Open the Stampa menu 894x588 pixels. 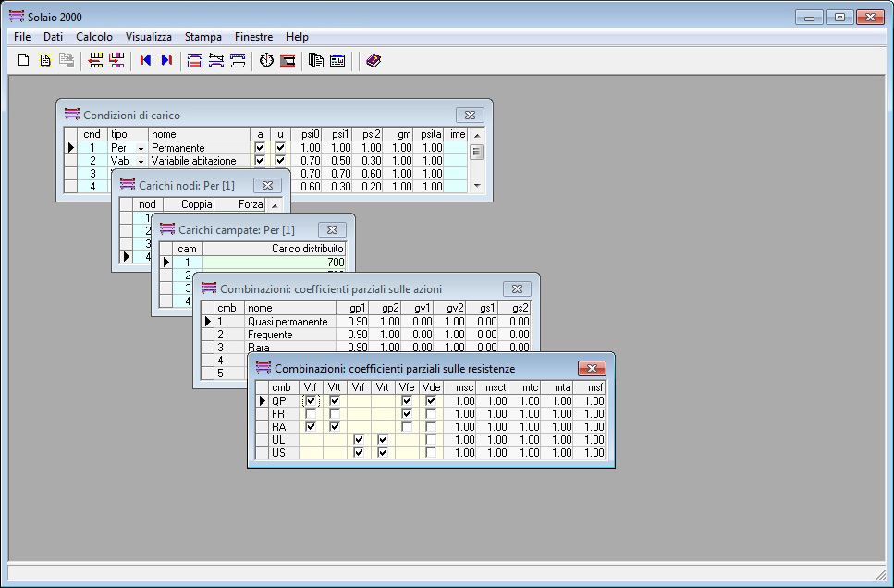(203, 37)
